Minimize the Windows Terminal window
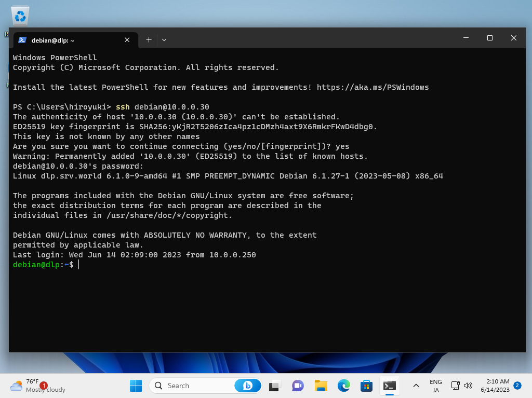The image size is (532, 398). pyautogui.click(x=466, y=38)
